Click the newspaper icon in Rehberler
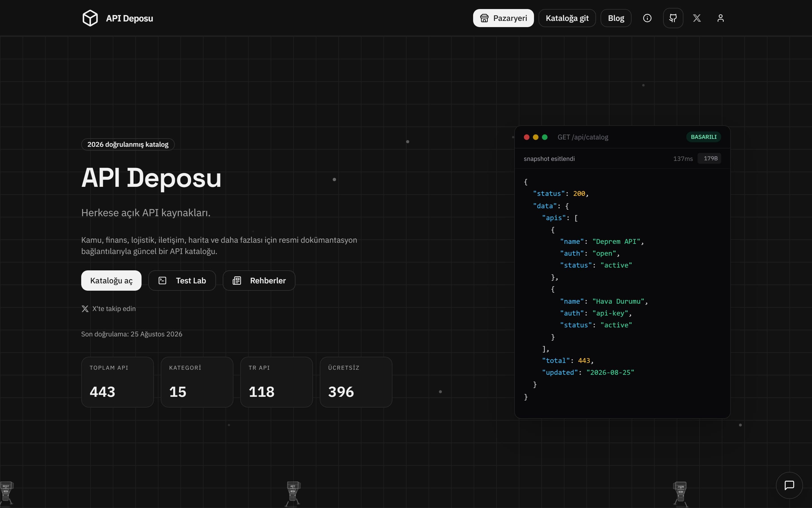 coord(237,281)
